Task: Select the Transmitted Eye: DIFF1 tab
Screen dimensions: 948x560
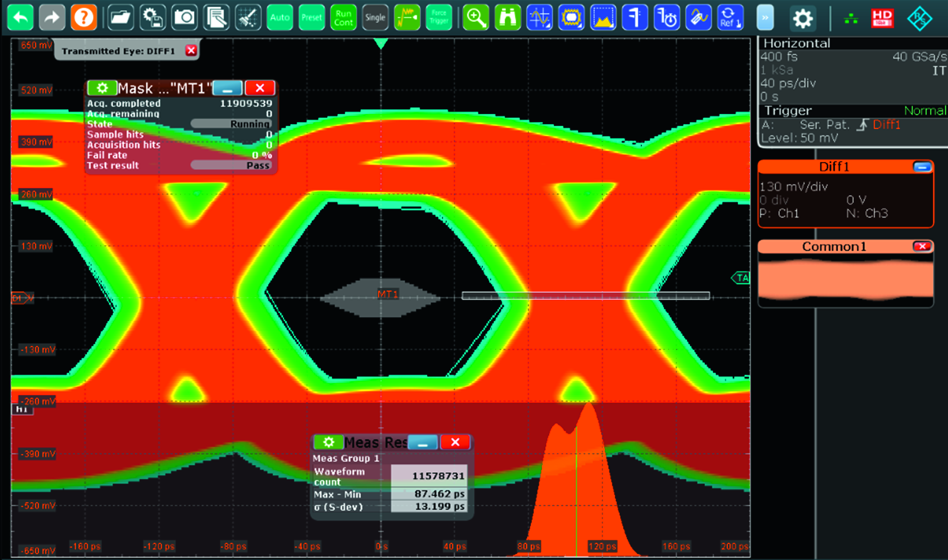Action: [118, 51]
